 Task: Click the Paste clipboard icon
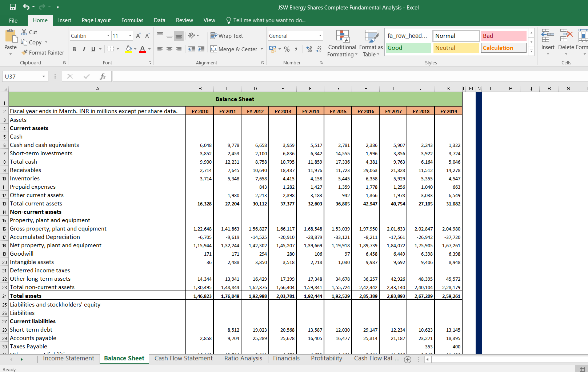[x=11, y=36]
